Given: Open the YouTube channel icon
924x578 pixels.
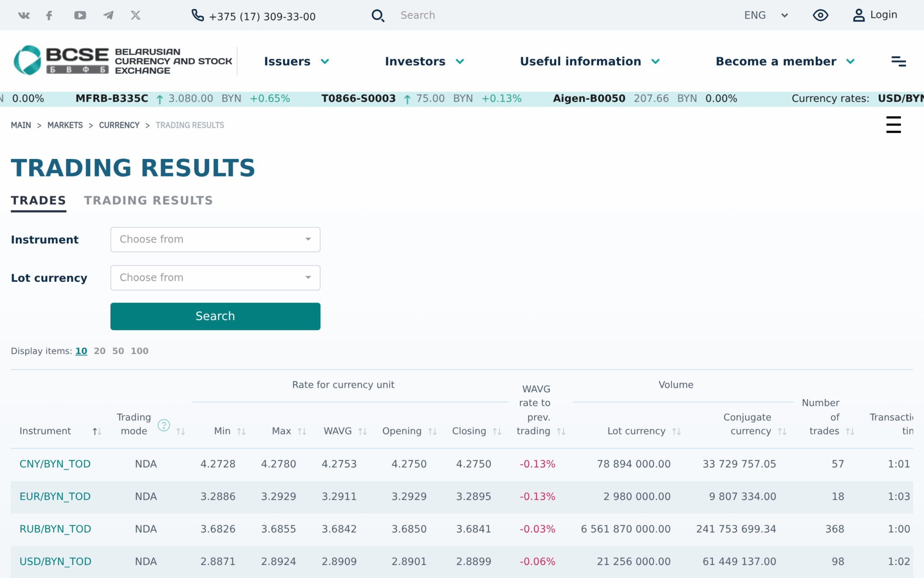Looking at the screenshot, I should (x=80, y=15).
